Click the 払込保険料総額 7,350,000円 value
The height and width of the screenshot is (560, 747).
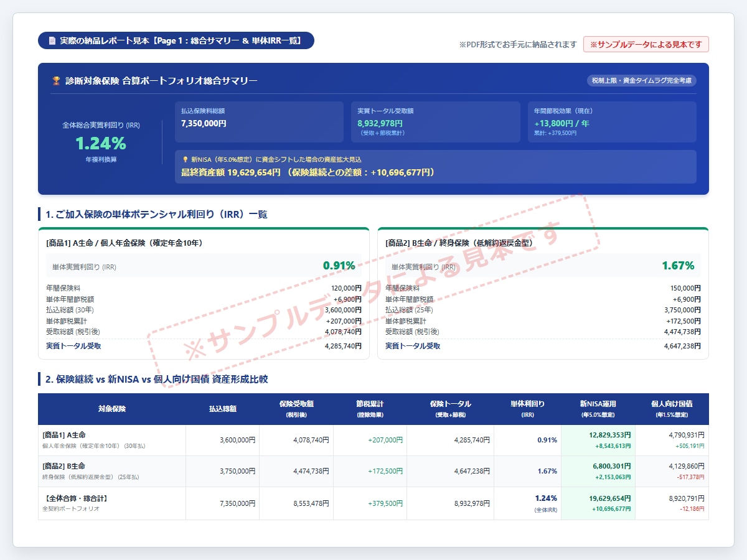click(204, 123)
